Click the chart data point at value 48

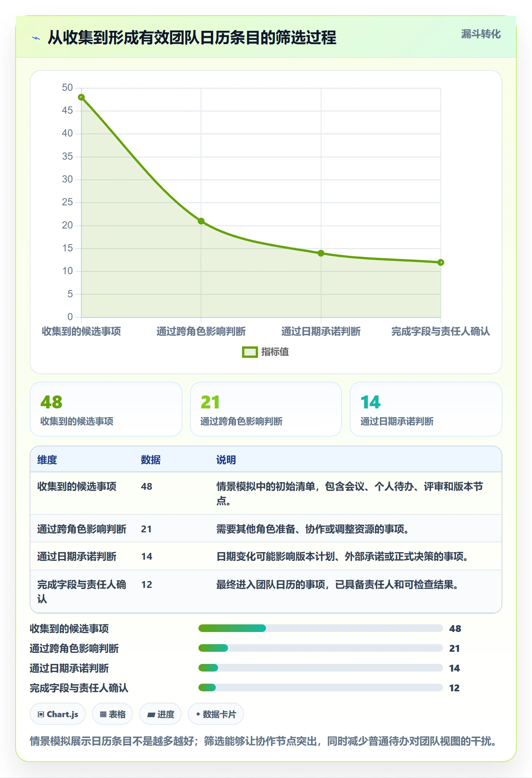pos(81,97)
